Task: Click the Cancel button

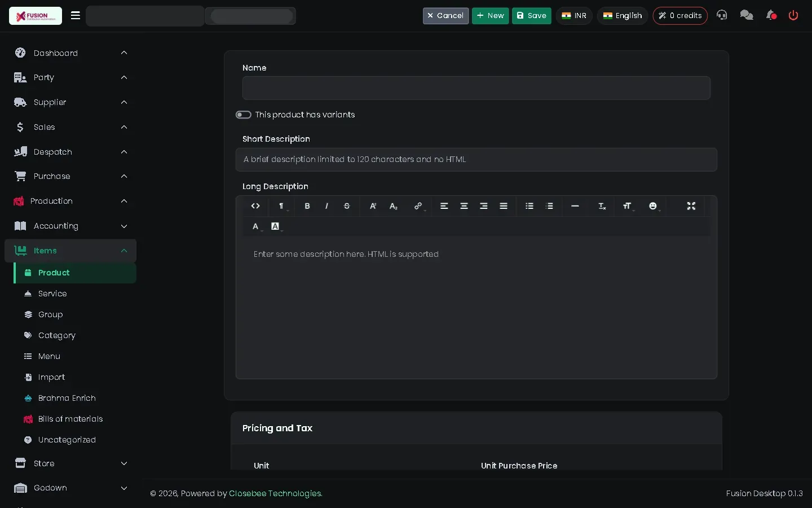Action: tap(445, 16)
